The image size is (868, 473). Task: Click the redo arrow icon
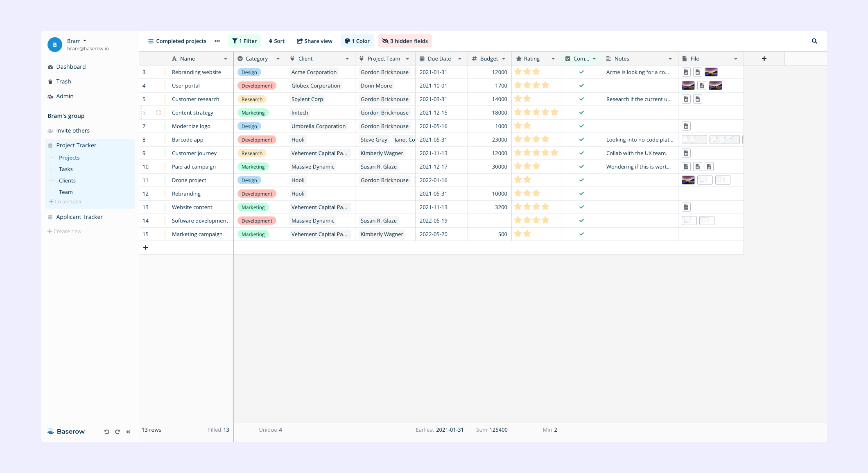pyautogui.click(x=118, y=432)
